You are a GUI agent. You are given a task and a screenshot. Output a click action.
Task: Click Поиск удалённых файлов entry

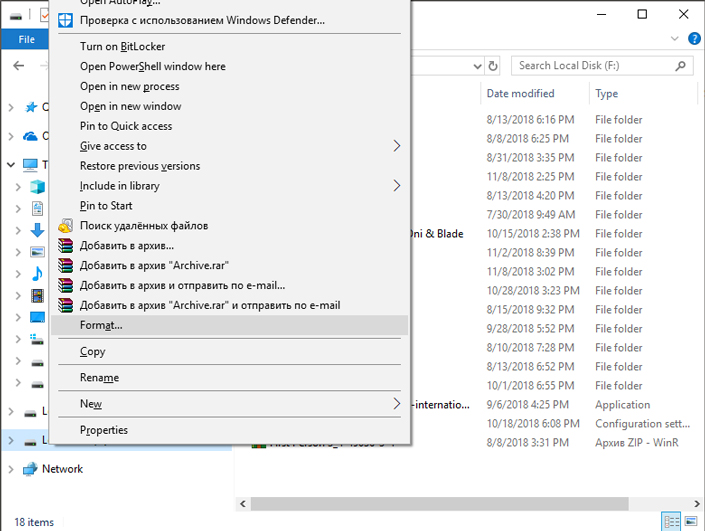229,226
